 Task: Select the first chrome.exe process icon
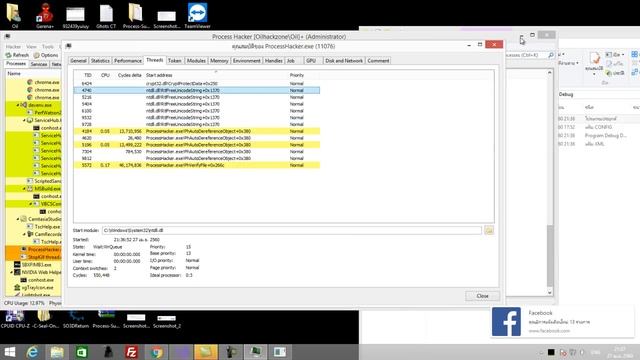tap(30, 82)
